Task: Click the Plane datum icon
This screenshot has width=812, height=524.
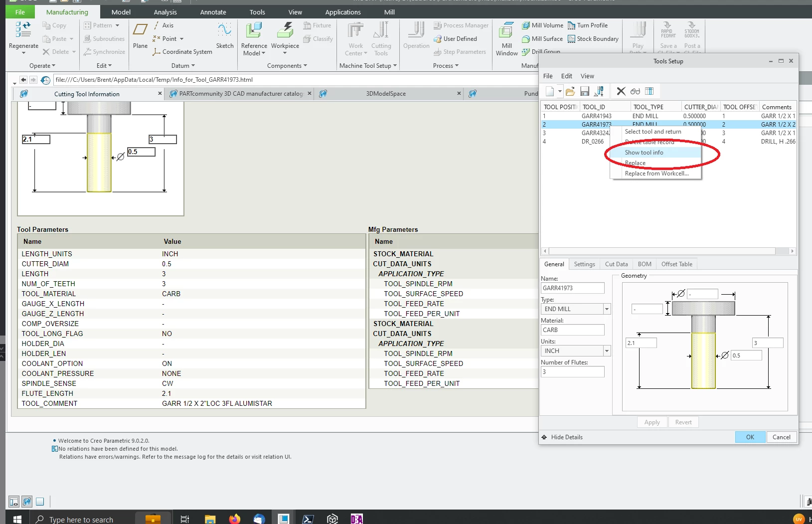Action: click(140, 30)
